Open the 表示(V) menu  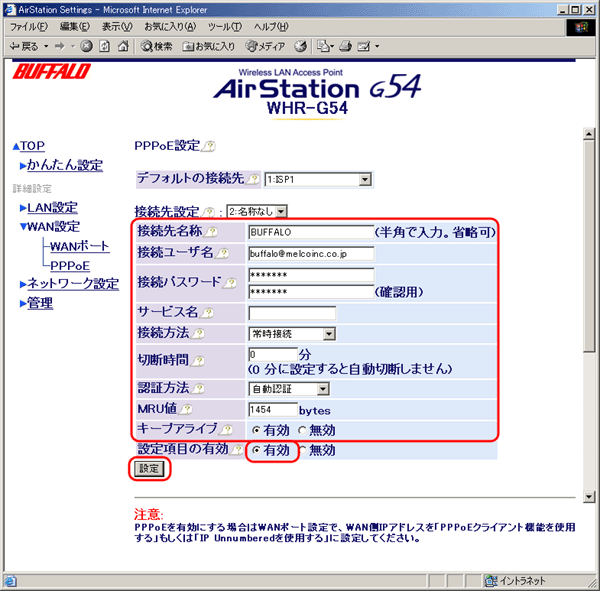click(117, 27)
